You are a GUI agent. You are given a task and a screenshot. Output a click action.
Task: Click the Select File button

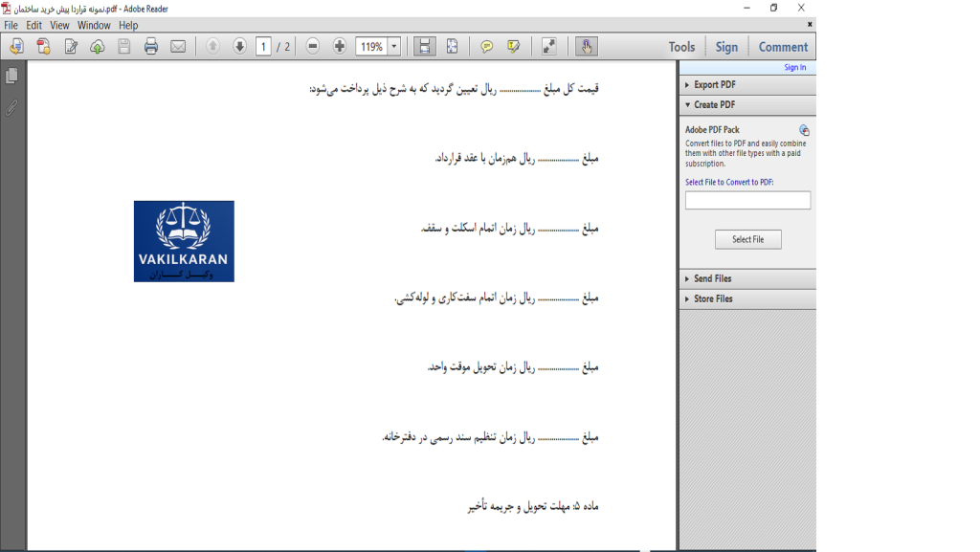[747, 239]
